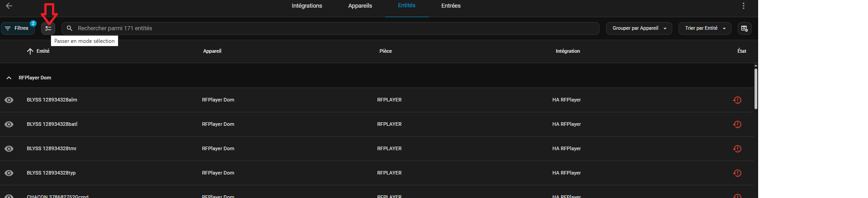Screen dimensions: 868x198
Task: Enter selection mode via checklist icon
Action: (48, 28)
